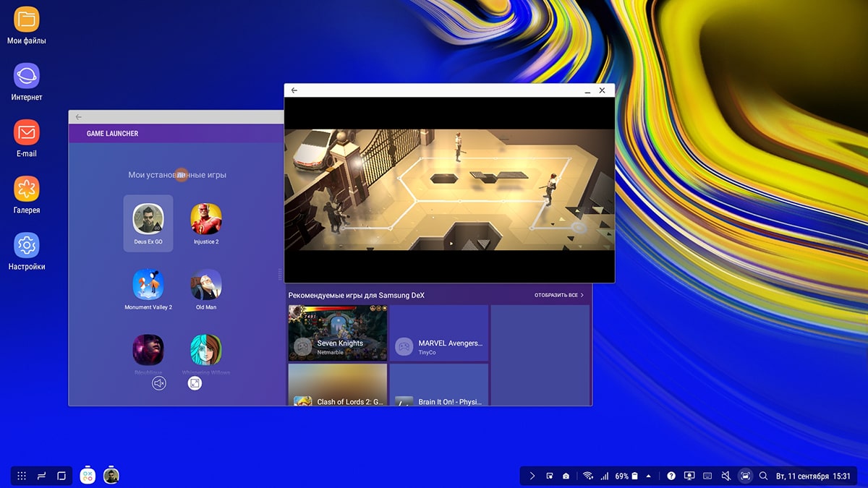Viewport: 868px width, 488px height.
Task: Toggle game mute button in Game Launcher
Action: coord(159,383)
